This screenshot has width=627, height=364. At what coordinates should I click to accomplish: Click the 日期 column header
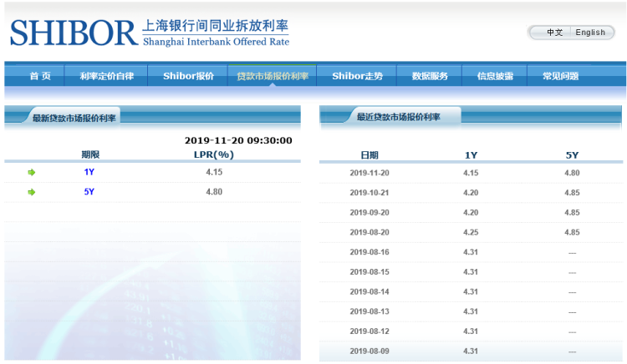click(x=369, y=155)
